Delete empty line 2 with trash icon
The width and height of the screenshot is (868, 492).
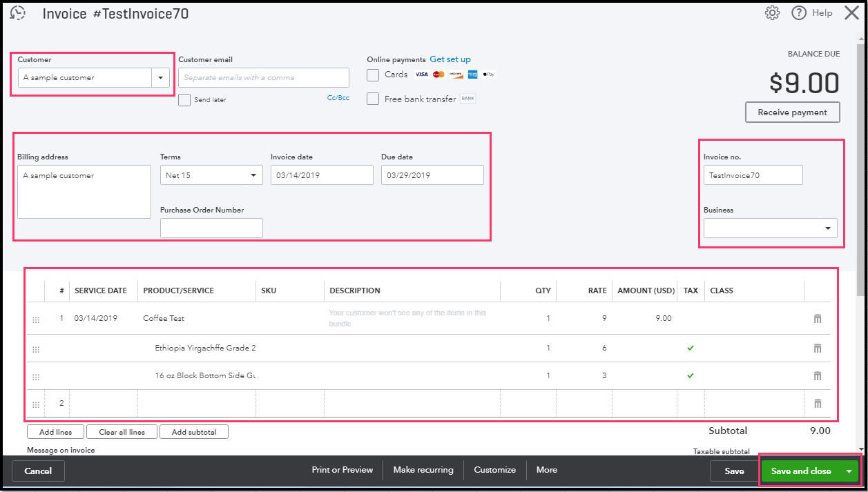818,404
